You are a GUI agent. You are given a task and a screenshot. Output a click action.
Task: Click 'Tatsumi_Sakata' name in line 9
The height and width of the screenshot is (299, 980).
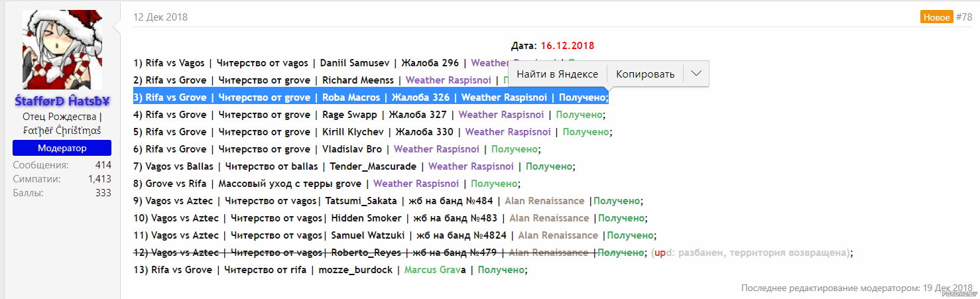pos(361,201)
